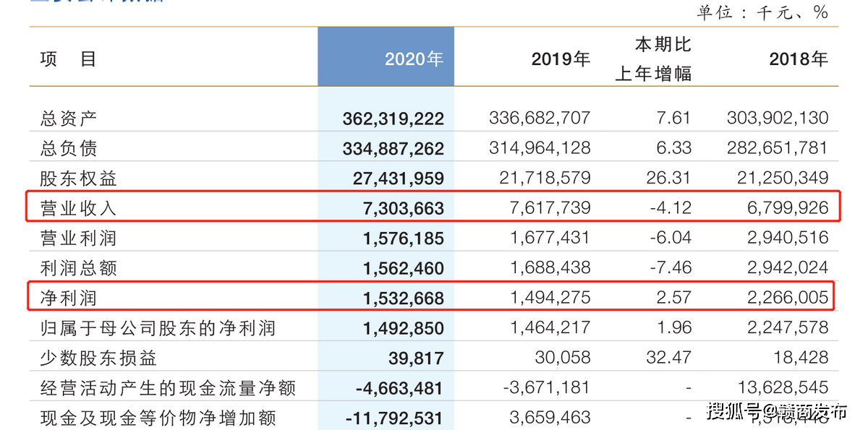Click the value 334,887,262
Screen dimensions: 868x430
[393, 148]
